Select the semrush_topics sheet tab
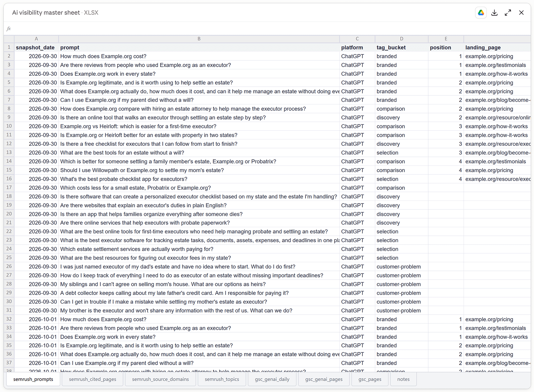This screenshot has width=534, height=392. tap(222, 379)
